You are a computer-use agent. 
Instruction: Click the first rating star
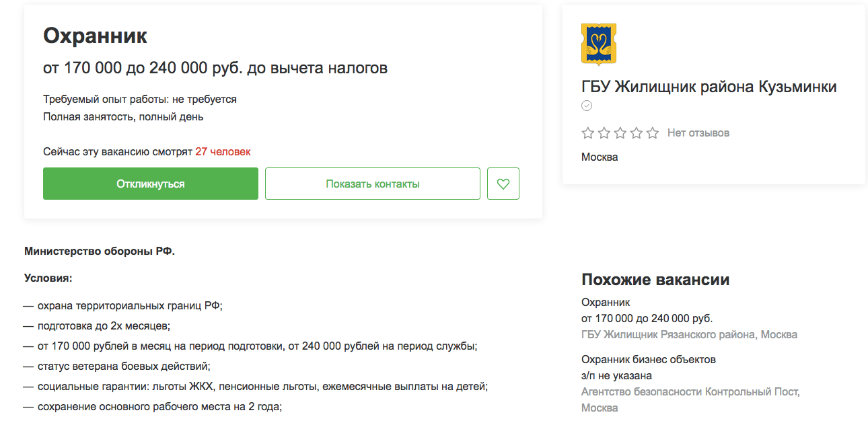tap(587, 132)
